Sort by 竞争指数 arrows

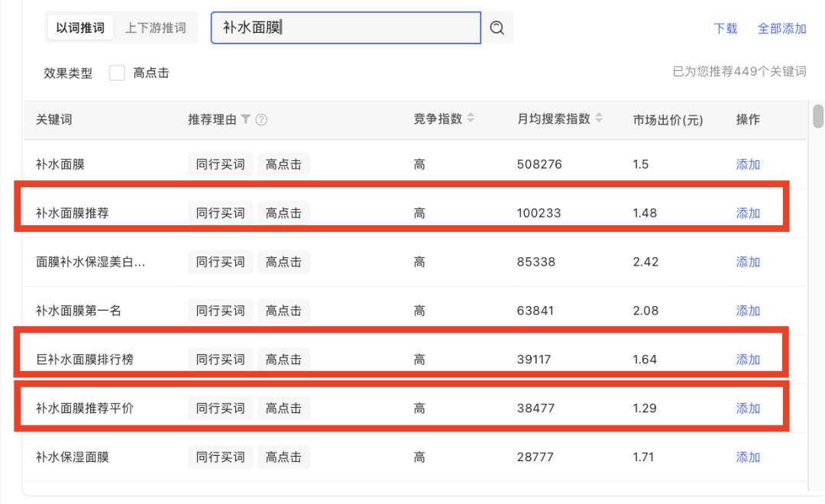click(471, 118)
